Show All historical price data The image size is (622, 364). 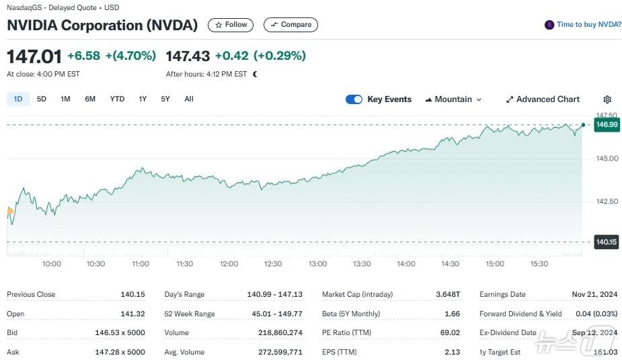coord(189,99)
